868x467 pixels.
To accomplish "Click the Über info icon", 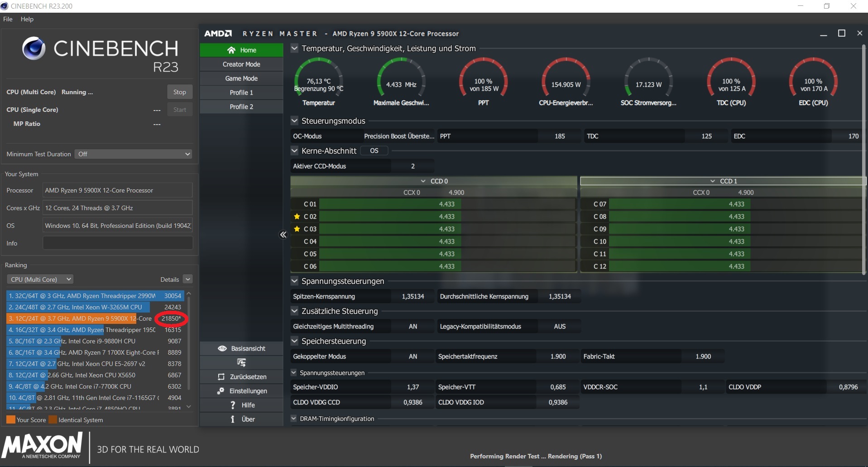I will 233,419.
